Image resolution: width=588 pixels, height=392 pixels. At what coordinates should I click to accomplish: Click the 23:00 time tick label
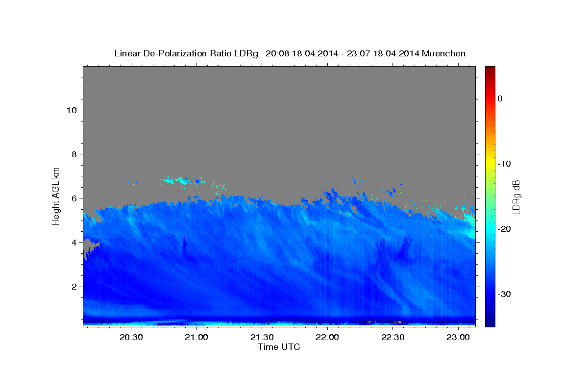tap(458, 337)
